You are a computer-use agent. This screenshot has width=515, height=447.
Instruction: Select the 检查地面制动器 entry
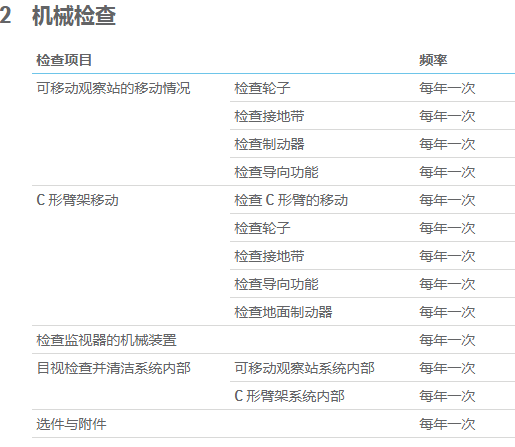(283, 312)
